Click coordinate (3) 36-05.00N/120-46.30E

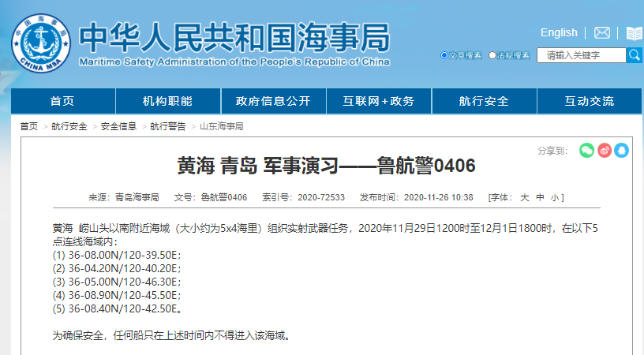pos(117,282)
